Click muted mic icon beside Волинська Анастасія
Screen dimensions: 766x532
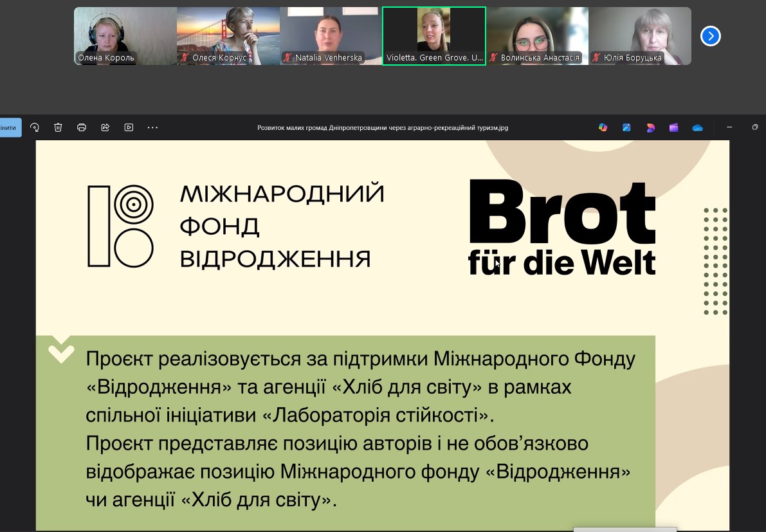click(x=493, y=58)
